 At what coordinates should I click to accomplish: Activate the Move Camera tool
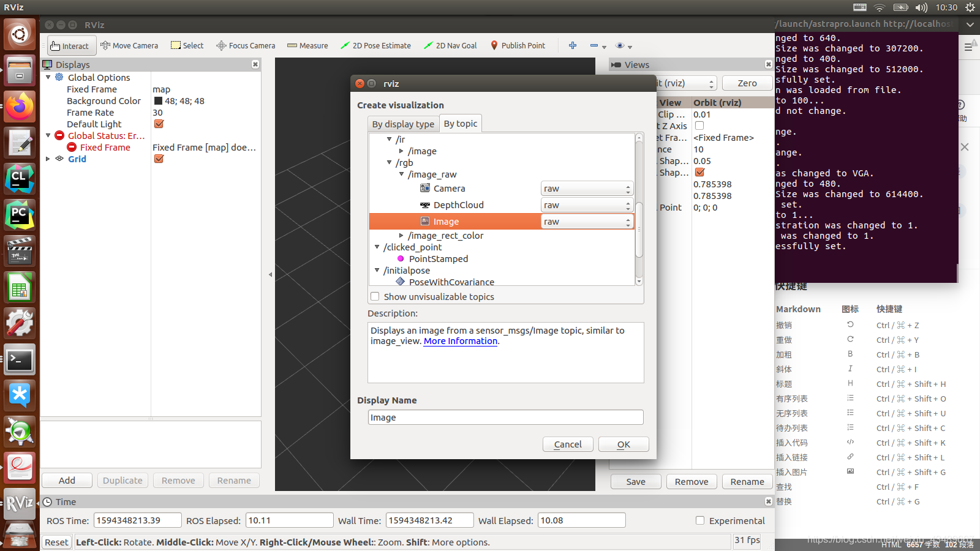tap(129, 46)
